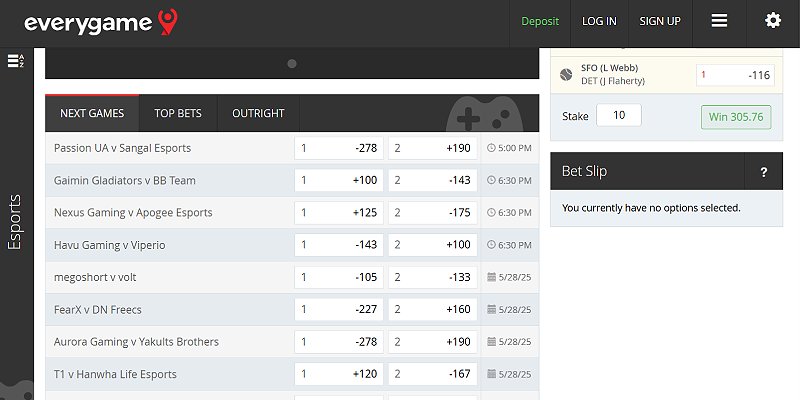Image resolution: width=800 pixels, height=400 pixels.
Task: Open the settings gear
Action: 772,21
